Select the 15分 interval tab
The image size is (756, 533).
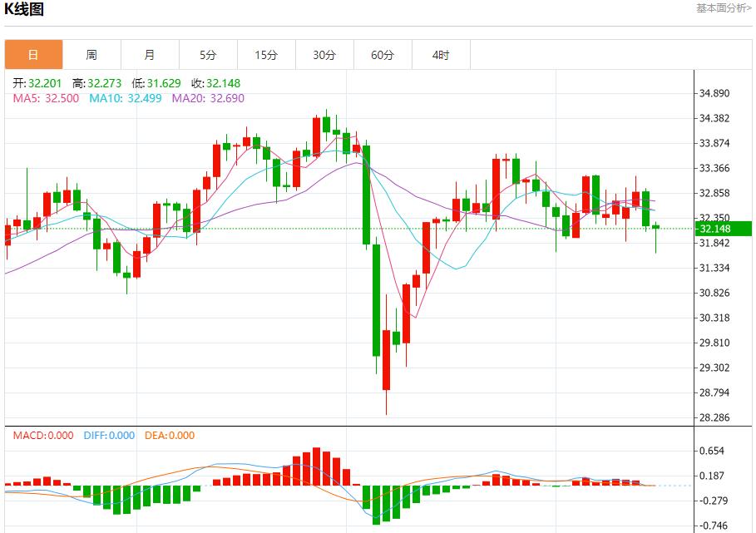(266, 55)
